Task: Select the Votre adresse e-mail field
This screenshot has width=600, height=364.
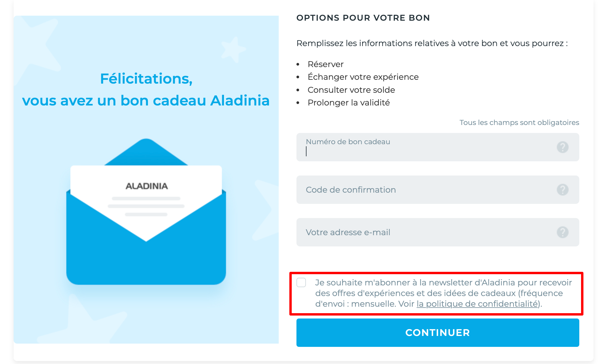Action: 426,232
